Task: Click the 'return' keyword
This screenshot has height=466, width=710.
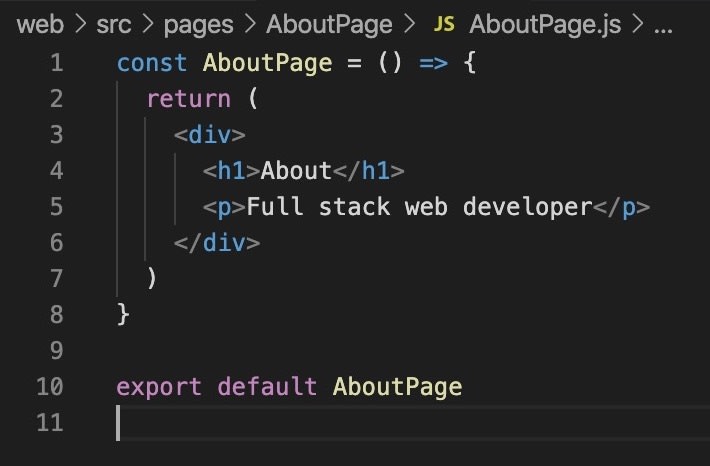Action: [189, 99]
